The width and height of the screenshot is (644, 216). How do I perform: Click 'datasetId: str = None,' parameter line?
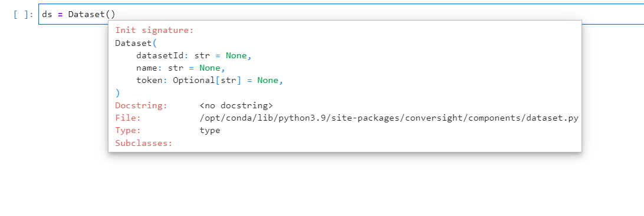tap(193, 55)
